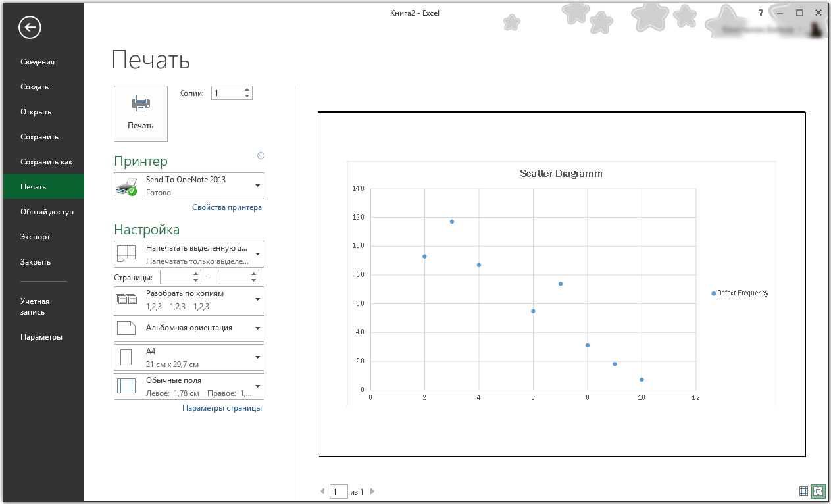Click the Help question mark icon
Viewport: 831px width, 504px height.
pyautogui.click(x=761, y=13)
